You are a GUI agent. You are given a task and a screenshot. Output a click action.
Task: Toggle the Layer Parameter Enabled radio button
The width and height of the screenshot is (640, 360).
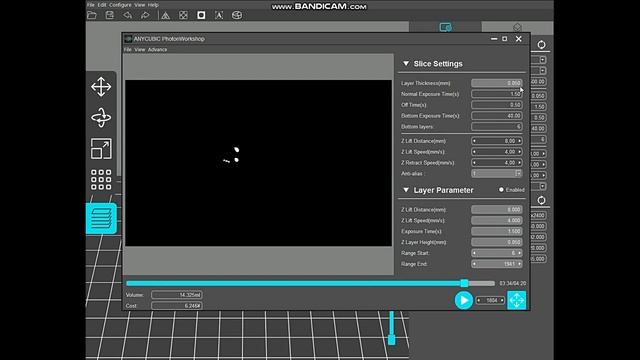tap(501, 190)
